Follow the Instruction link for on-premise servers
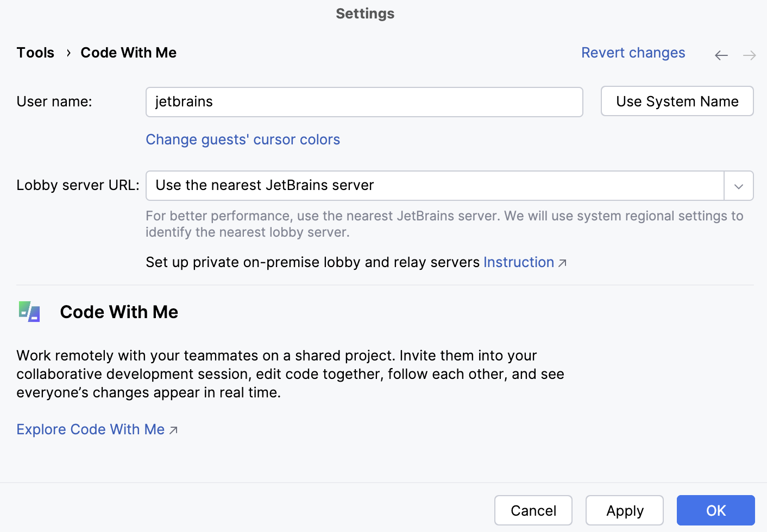This screenshot has width=767, height=532. 518,262
